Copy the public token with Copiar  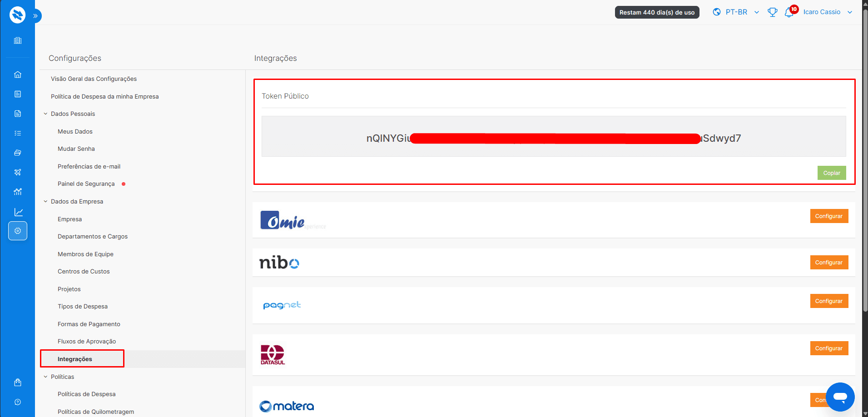(x=832, y=173)
